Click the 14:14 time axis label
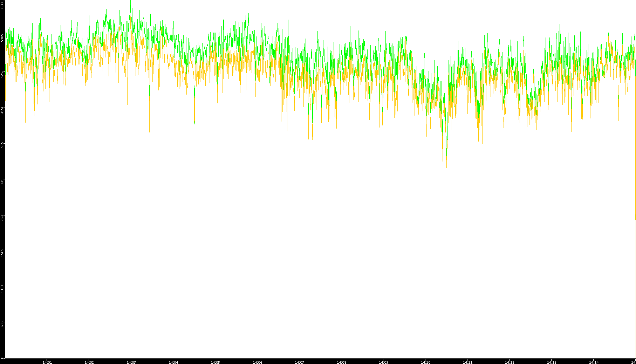The height and width of the screenshot is (364, 636). 594,362
